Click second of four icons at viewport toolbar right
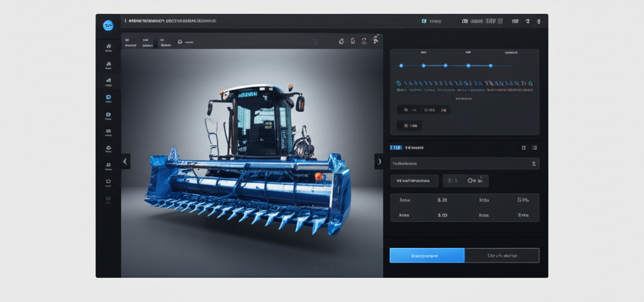Image resolution: width=644 pixels, height=302 pixels. tap(353, 41)
